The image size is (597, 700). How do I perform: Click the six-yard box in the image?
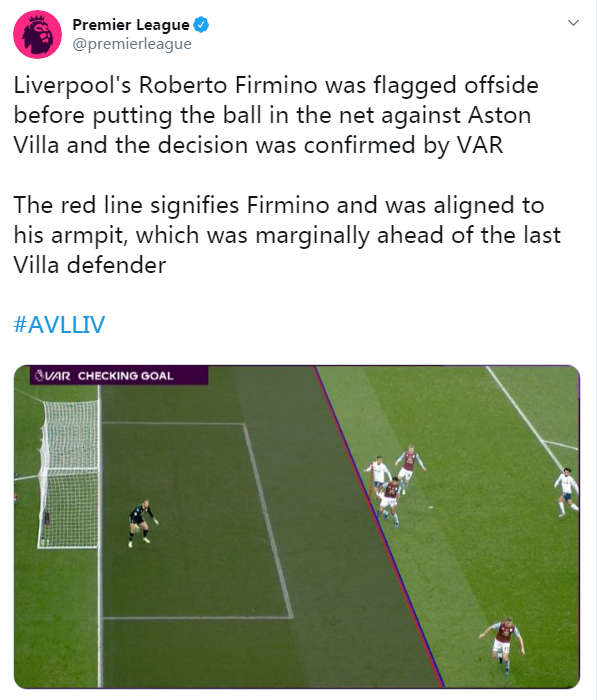pos(196,520)
